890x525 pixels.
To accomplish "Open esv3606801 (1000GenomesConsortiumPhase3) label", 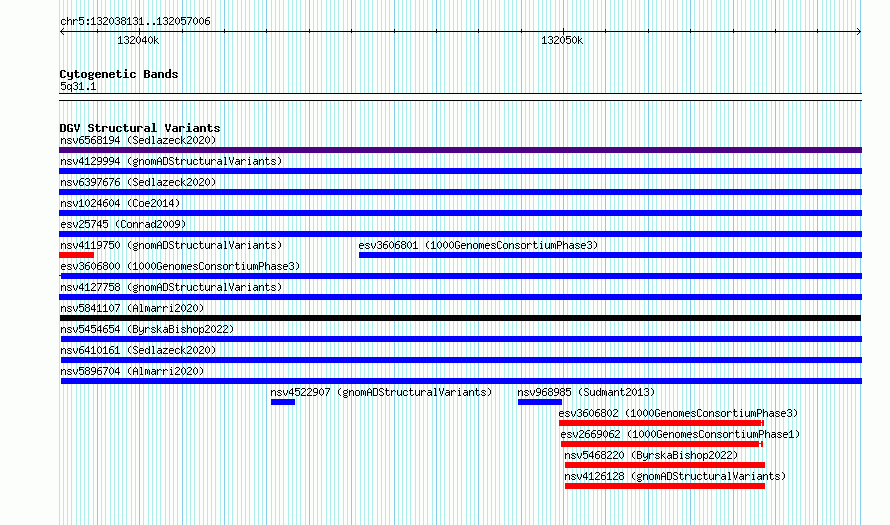I will (x=478, y=245).
